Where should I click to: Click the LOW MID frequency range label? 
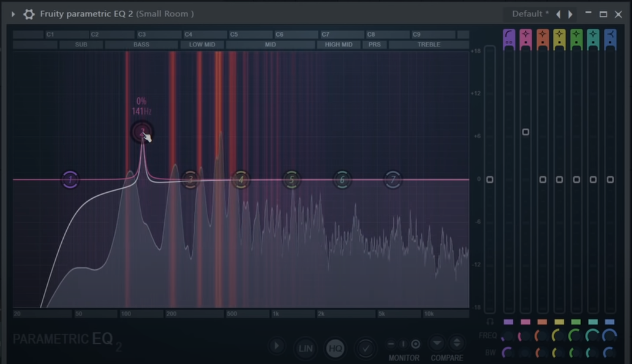tap(202, 45)
